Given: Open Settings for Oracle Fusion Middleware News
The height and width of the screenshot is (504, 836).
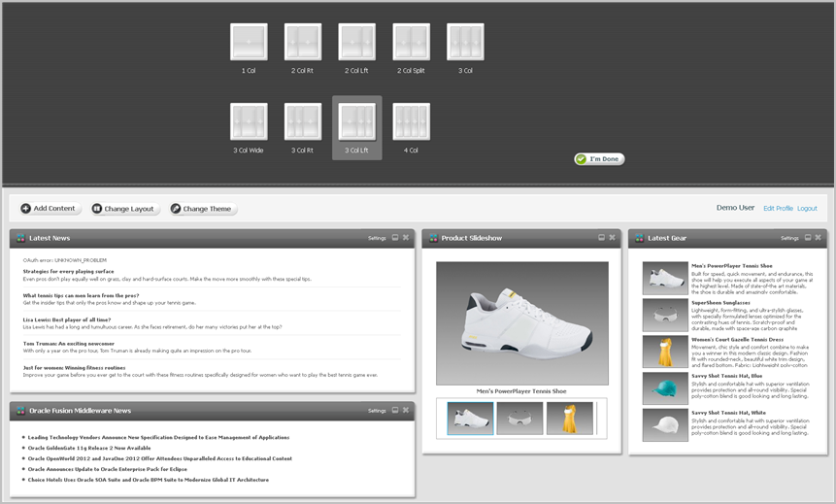Looking at the screenshot, I should coord(377,411).
